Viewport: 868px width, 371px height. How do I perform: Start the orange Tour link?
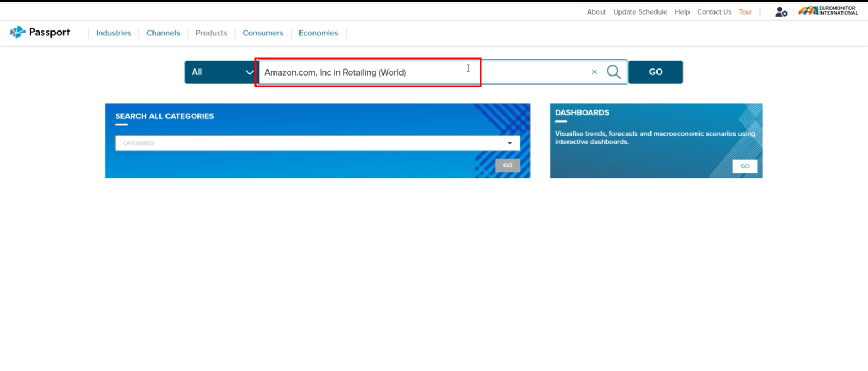click(745, 12)
